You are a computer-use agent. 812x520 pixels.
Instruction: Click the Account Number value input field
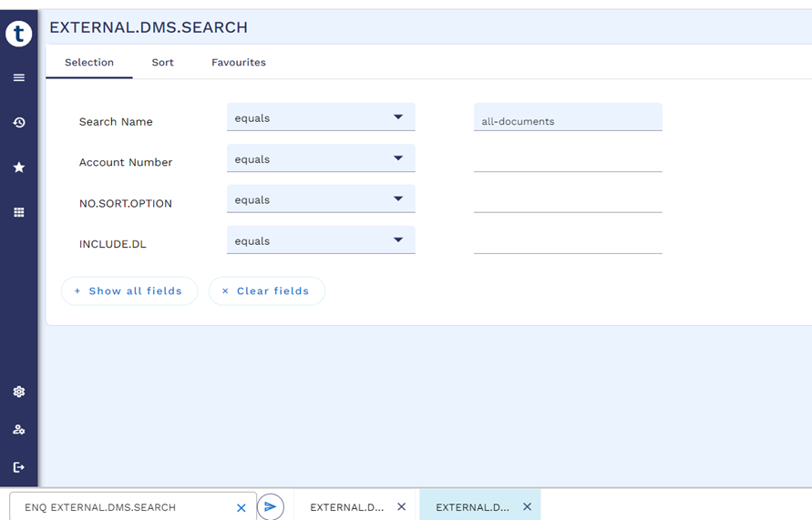coord(567,160)
